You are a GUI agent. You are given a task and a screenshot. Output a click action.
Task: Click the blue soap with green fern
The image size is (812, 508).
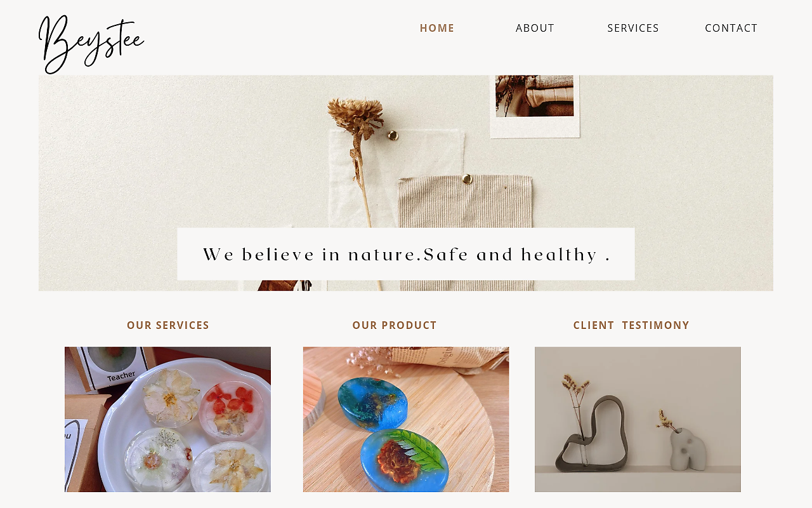tap(404, 459)
